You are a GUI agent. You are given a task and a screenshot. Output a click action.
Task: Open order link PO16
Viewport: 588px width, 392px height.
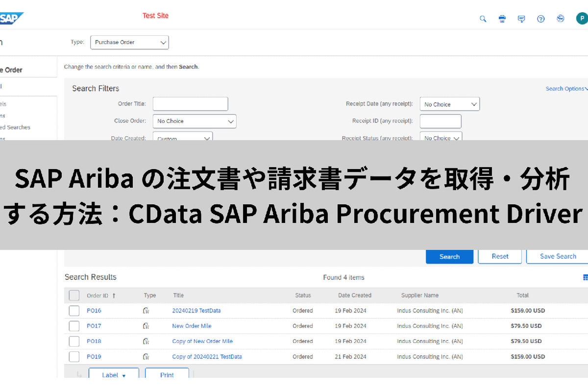(94, 311)
